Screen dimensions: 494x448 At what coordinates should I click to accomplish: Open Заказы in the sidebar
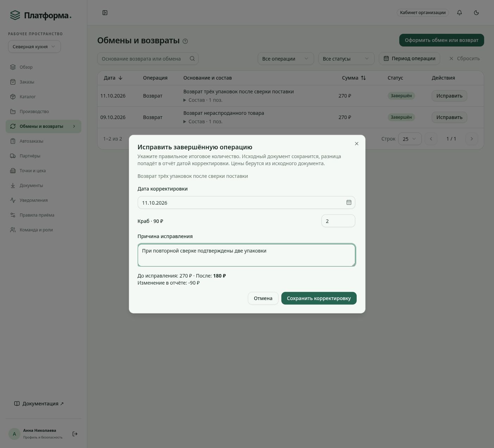pos(43,82)
